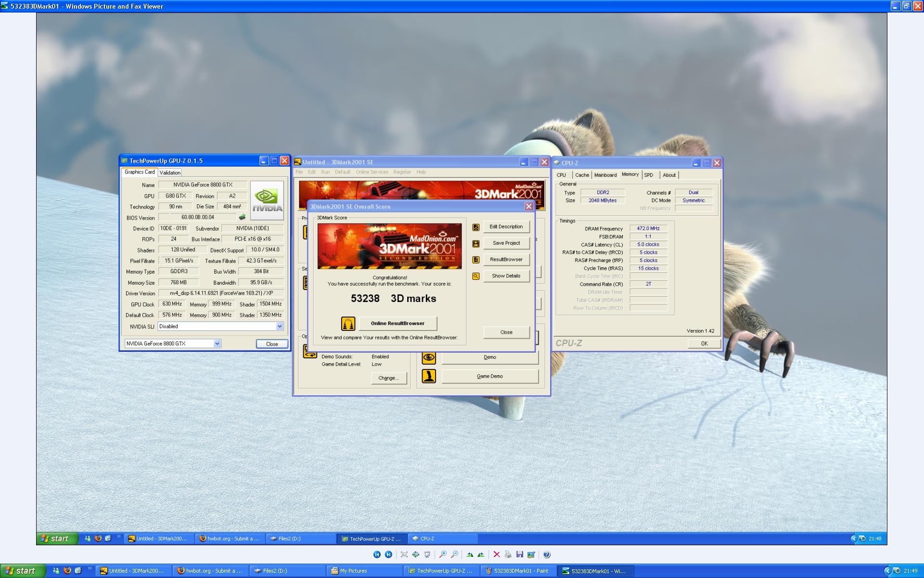Rotate the image counterclockwise
Viewport: 924px width, 578px height.
point(481,554)
